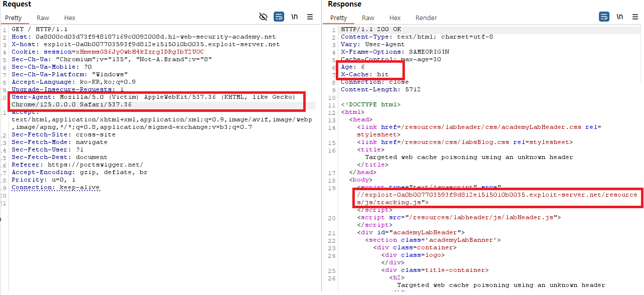Switch to the Response Hex tab
Viewport: 644px width, 295px height.
[395, 18]
